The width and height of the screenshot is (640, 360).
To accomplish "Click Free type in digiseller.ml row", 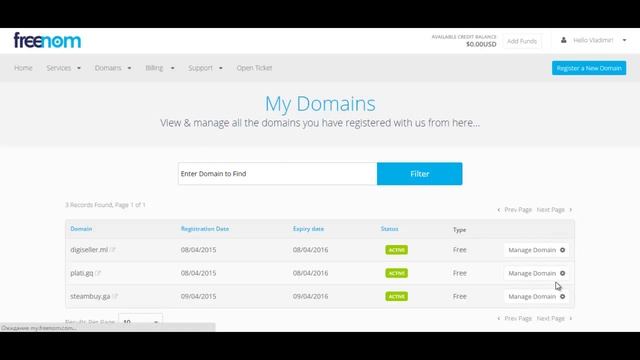I will pos(460,250).
